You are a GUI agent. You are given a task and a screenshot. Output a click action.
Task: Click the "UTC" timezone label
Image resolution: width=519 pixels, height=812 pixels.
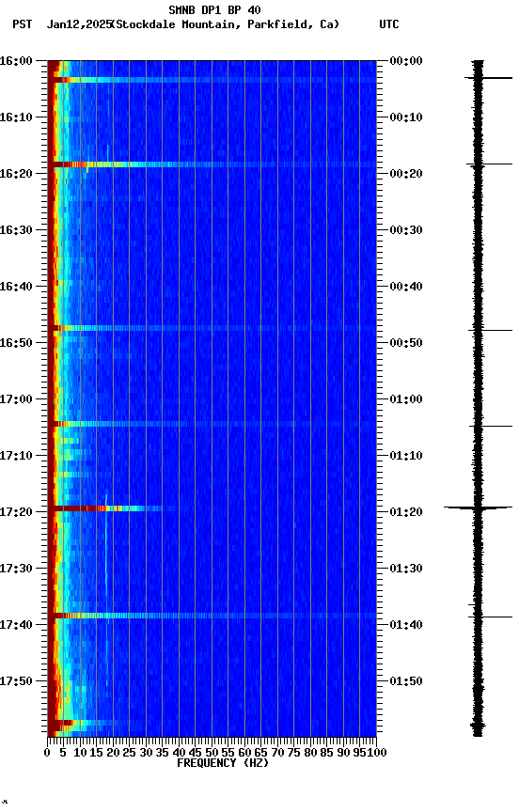click(x=389, y=24)
